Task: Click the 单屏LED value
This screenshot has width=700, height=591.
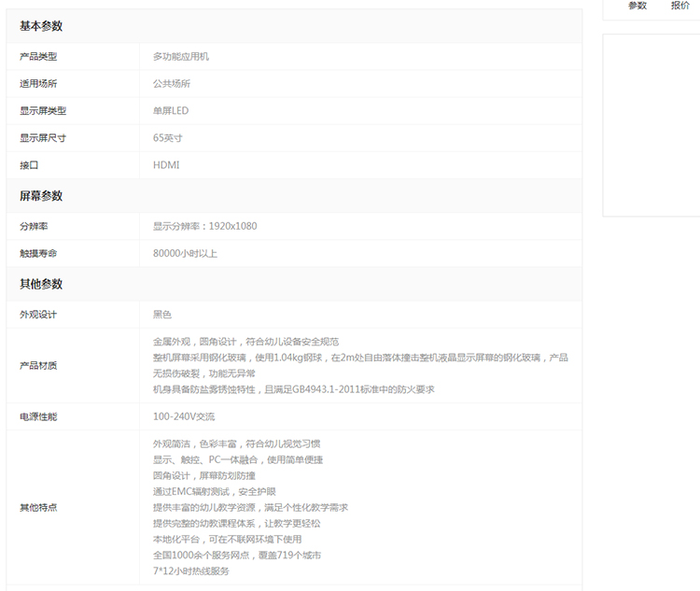Action: (x=171, y=111)
